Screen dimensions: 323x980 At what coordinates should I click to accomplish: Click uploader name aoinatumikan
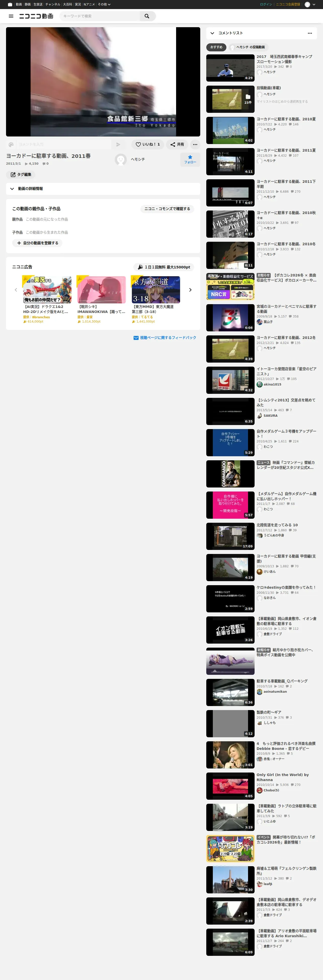pyautogui.click(x=275, y=692)
